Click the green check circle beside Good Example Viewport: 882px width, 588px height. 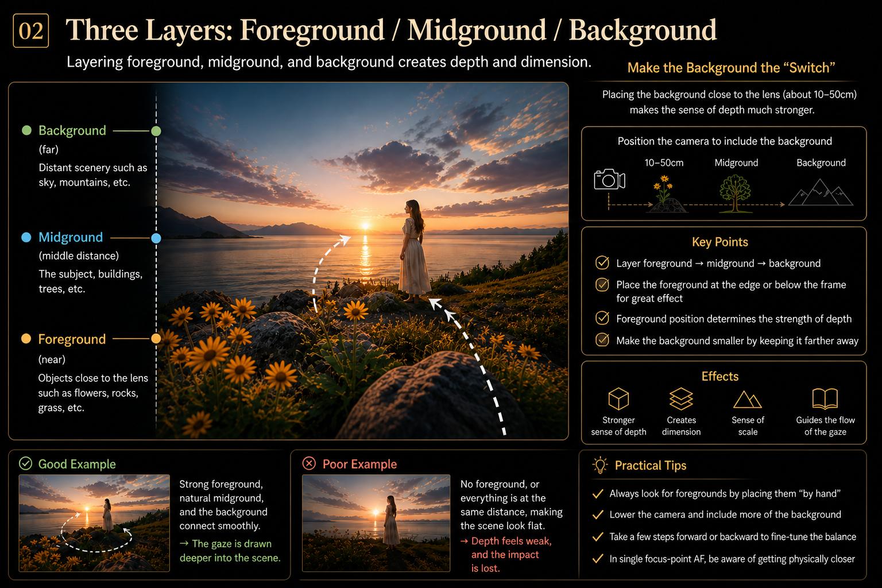click(25, 463)
